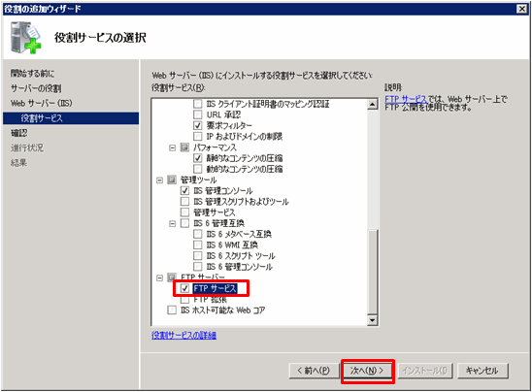Viewport: 532px width, 392px height.
Task: Toggle the IIS 管理コンソール checkbox under 管理ツール
Action: pos(184,190)
